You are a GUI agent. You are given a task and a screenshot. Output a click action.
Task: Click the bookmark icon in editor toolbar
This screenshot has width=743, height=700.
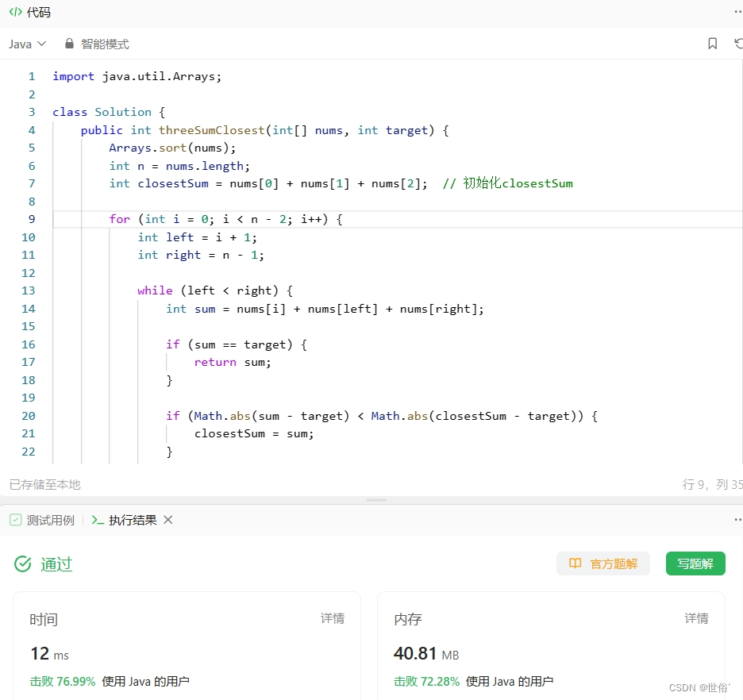[x=712, y=44]
